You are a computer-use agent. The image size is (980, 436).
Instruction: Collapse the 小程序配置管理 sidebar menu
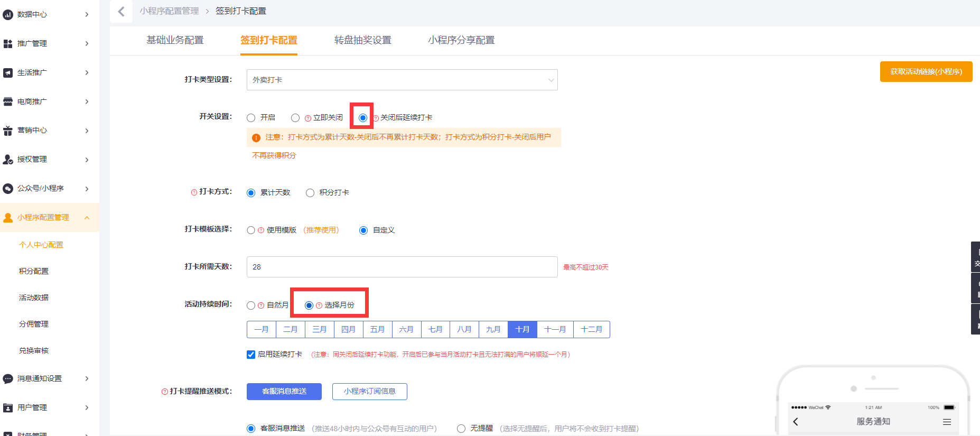87,218
